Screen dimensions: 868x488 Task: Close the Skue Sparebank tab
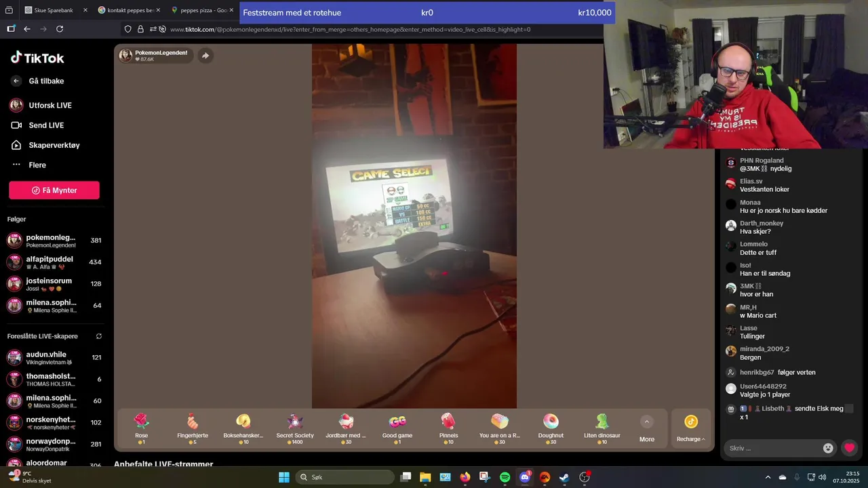(x=85, y=10)
